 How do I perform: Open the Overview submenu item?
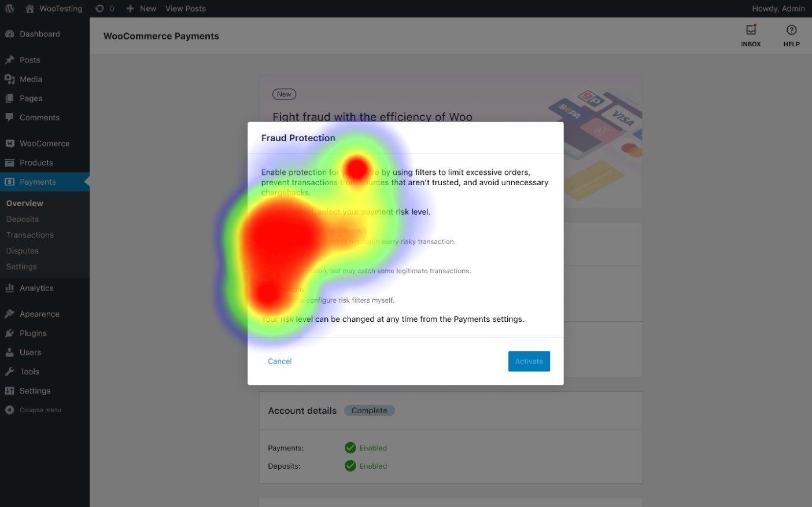pyautogui.click(x=25, y=203)
